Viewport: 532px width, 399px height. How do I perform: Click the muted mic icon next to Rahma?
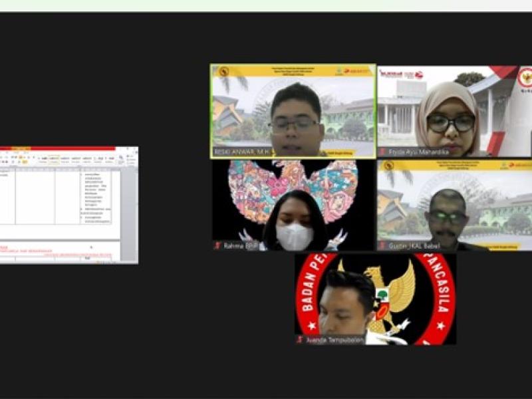point(217,245)
